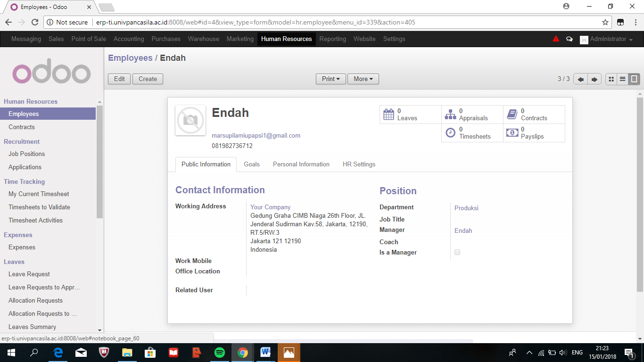The image size is (644, 362).
Task: Click the red warning triangle icon
Action: 556,39
